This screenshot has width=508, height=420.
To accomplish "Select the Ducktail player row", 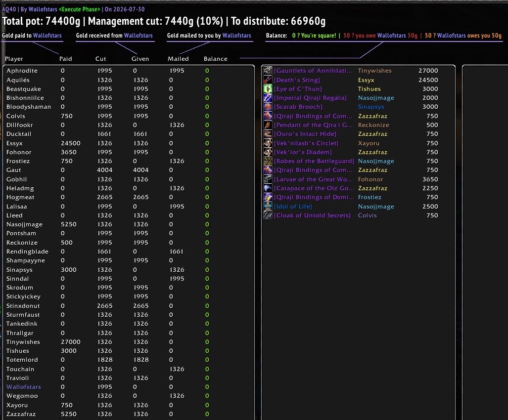I will pos(129,134).
